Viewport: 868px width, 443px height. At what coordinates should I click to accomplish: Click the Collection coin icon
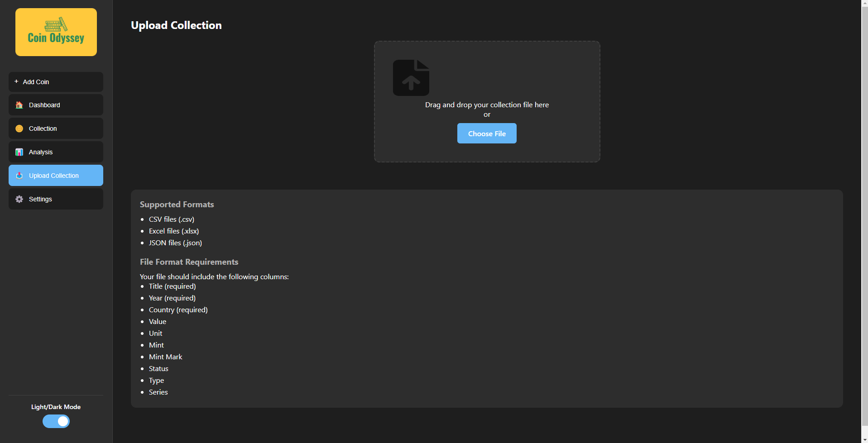19,129
